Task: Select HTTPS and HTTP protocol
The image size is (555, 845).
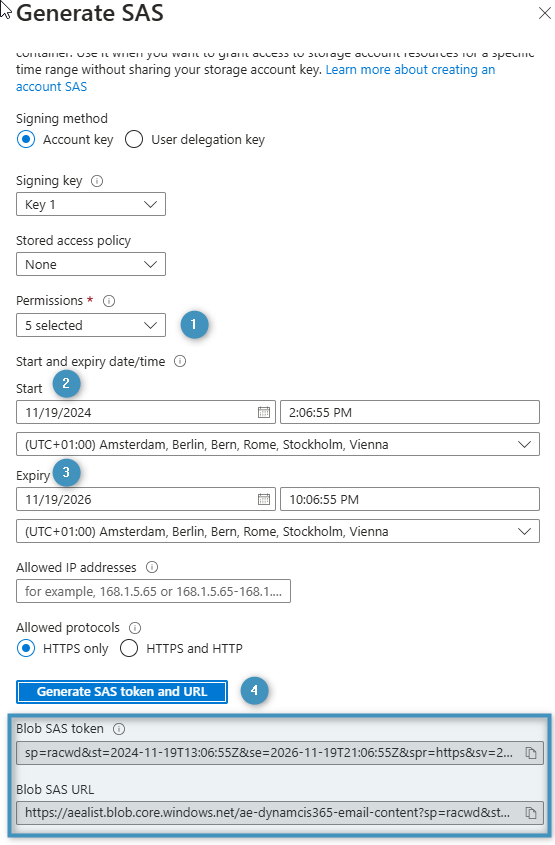Action: coord(129,648)
